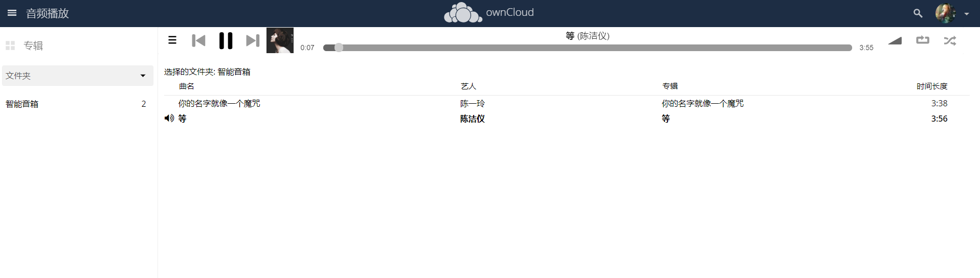Play song 你的名字就像一个魔咒
980x278 pixels.
point(219,103)
